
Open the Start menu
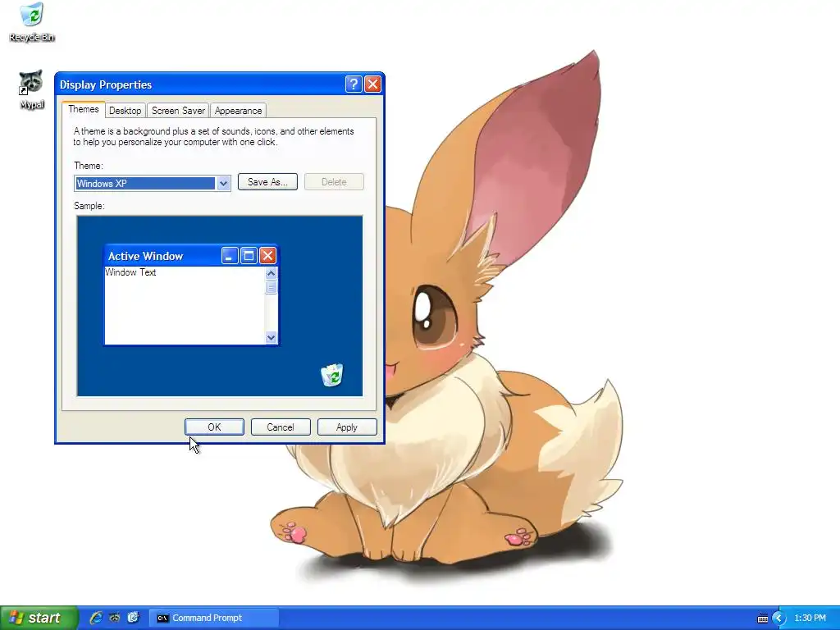[x=39, y=618]
